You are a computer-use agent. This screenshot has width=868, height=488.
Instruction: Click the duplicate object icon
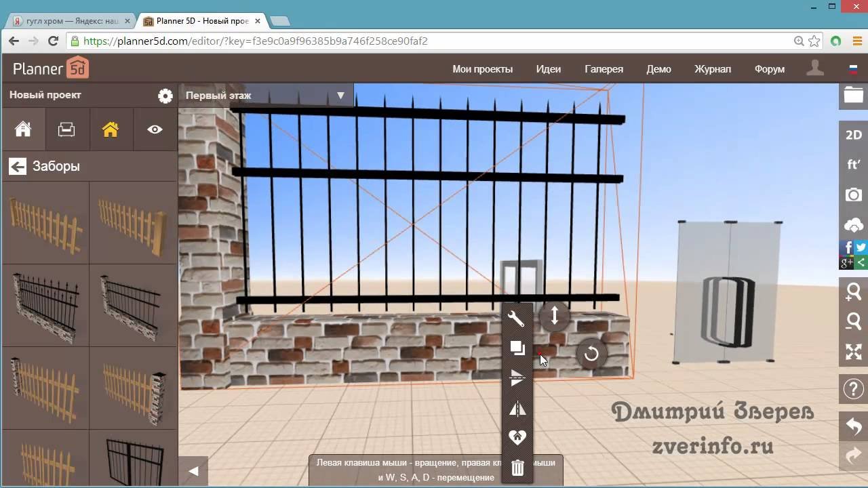point(517,348)
